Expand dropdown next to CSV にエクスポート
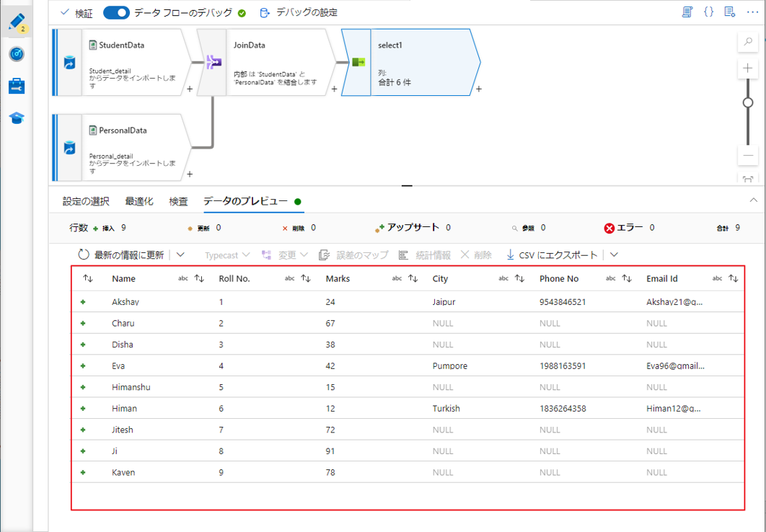766x532 pixels. coord(614,254)
